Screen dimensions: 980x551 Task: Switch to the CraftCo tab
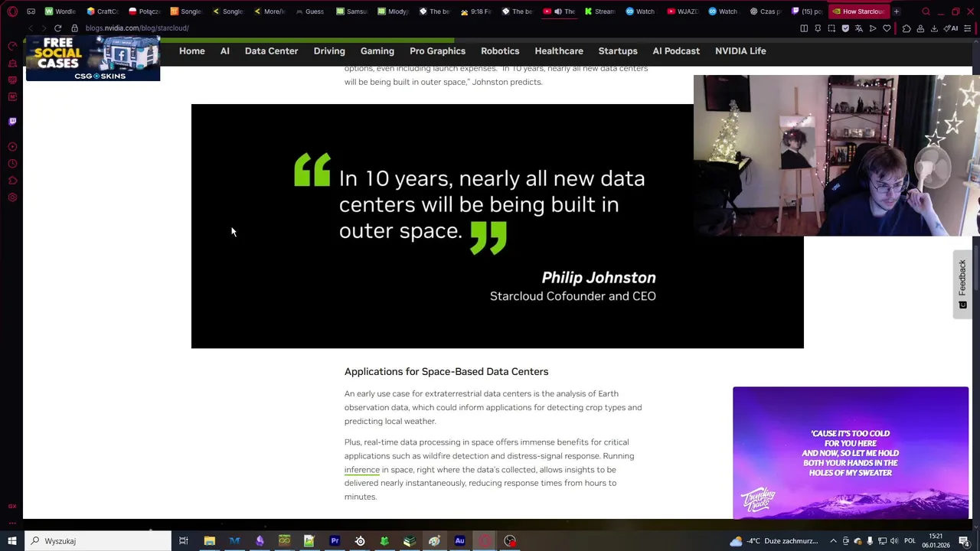pyautogui.click(x=103, y=11)
